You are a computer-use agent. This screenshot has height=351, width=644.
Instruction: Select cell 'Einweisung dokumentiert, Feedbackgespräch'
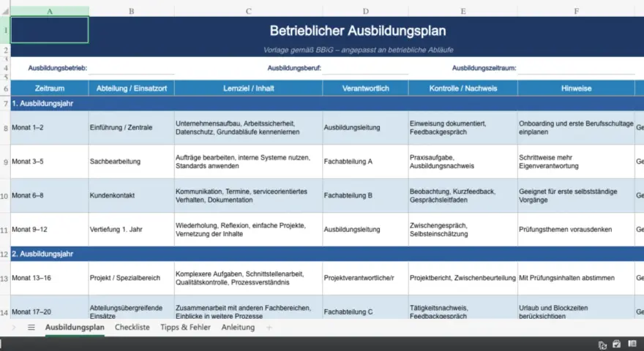463,128
